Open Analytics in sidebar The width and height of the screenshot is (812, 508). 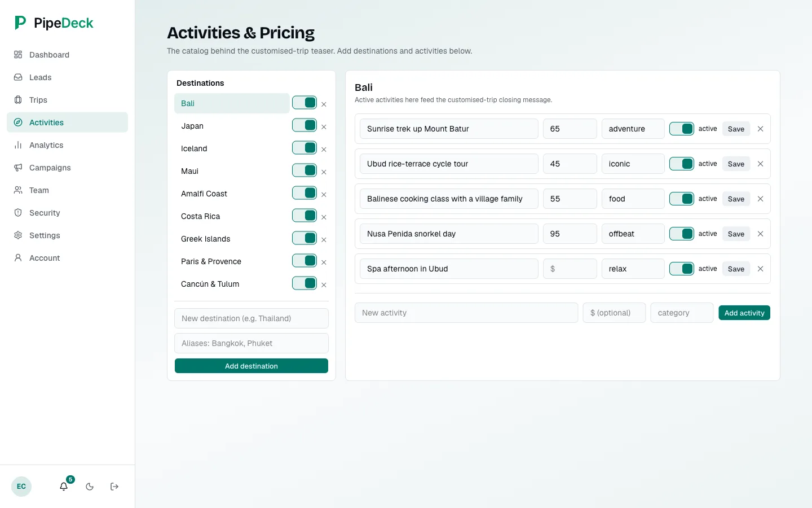pyautogui.click(x=67, y=145)
